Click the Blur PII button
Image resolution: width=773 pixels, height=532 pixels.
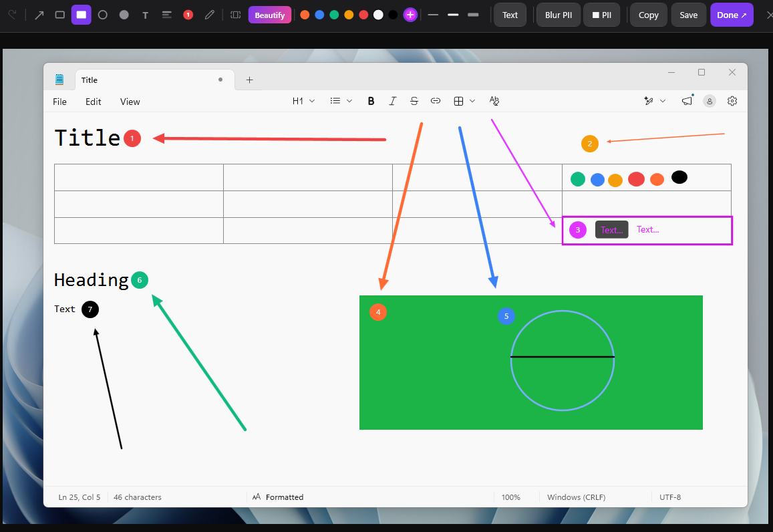click(x=559, y=15)
